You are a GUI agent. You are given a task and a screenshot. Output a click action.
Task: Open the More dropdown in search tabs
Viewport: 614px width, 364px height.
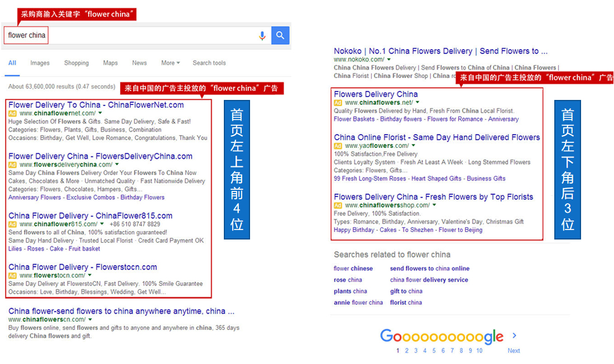pos(170,63)
